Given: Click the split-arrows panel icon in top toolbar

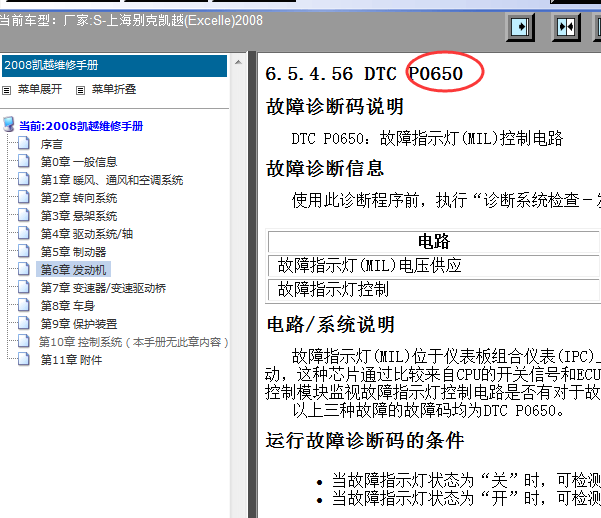Looking at the screenshot, I should tap(566, 27).
